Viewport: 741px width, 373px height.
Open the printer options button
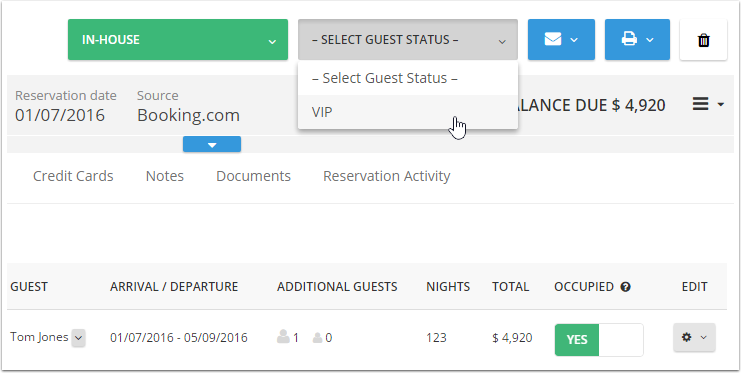pos(637,40)
